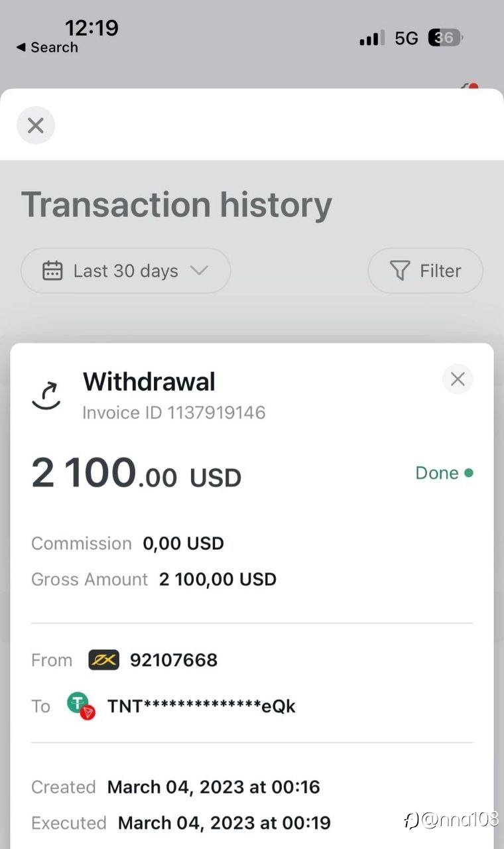The width and height of the screenshot is (504, 849).
Task: Tap the funnel filter icon
Action: tap(399, 271)
